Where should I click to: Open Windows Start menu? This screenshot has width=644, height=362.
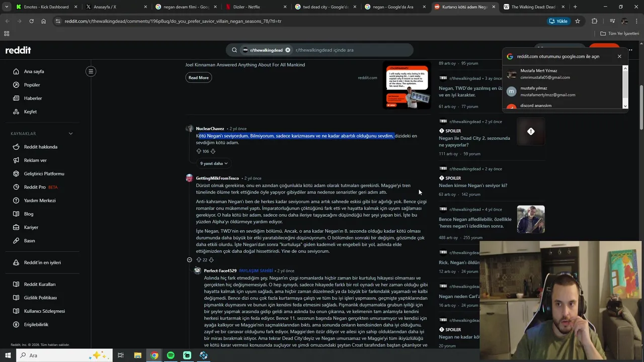(8, 355)
